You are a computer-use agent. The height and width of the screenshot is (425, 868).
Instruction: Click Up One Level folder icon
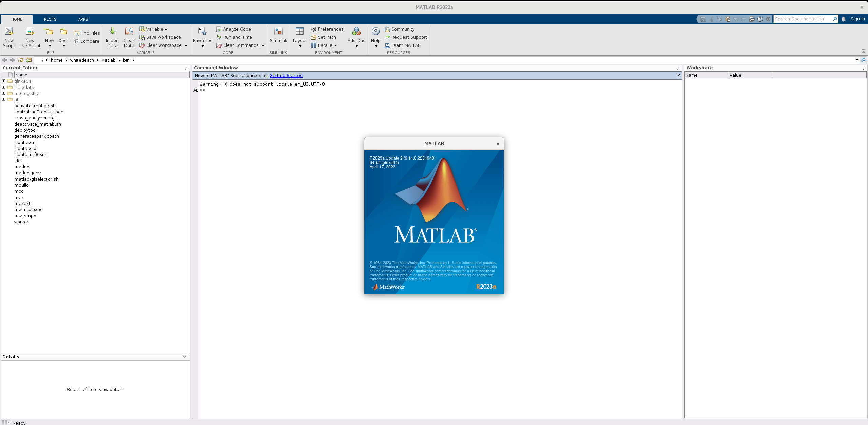pyautogui.click(x=21, y=60)
